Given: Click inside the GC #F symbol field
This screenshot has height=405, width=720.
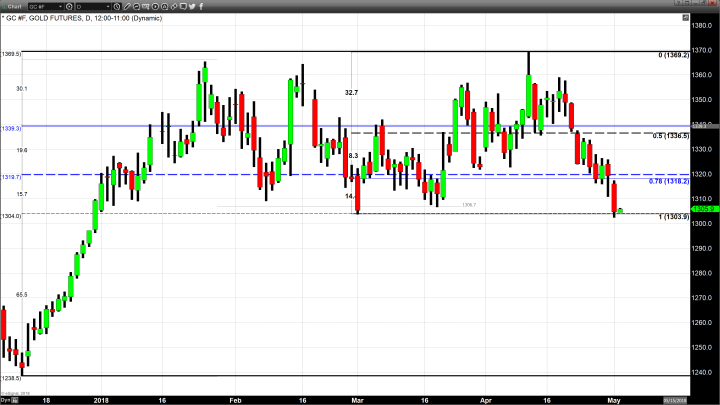Looking at the screenshot, I should [x=42, y=7].
